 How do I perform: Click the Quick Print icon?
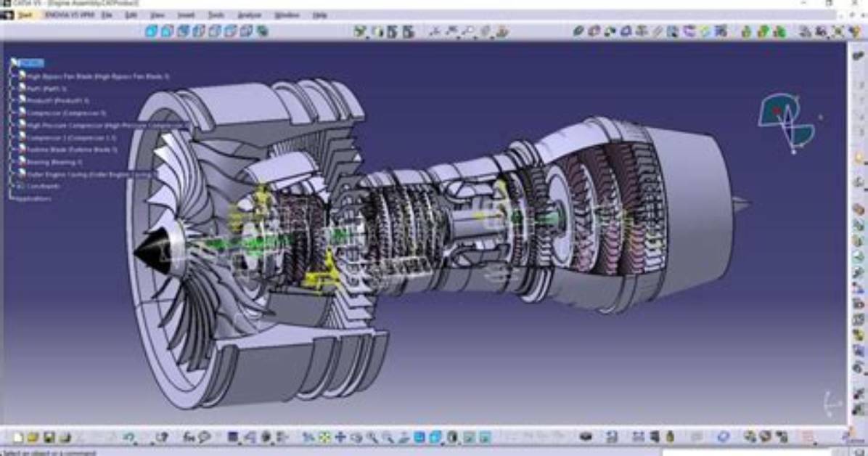[65, 438]
